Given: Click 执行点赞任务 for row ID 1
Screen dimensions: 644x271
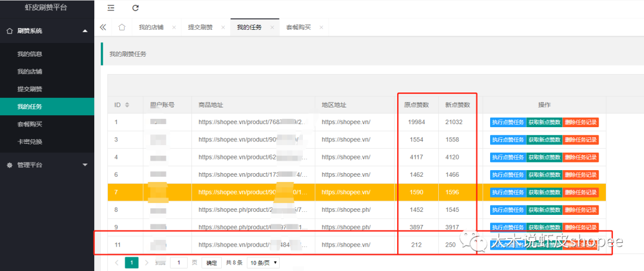Looking at the screenshot, I should [507, 122].
